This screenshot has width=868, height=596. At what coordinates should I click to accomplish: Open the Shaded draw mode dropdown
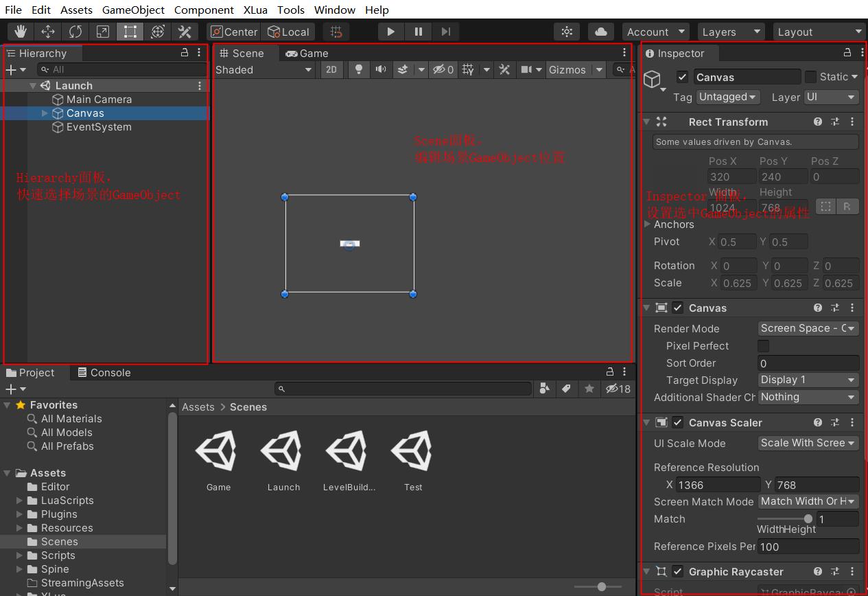point(264,69)
